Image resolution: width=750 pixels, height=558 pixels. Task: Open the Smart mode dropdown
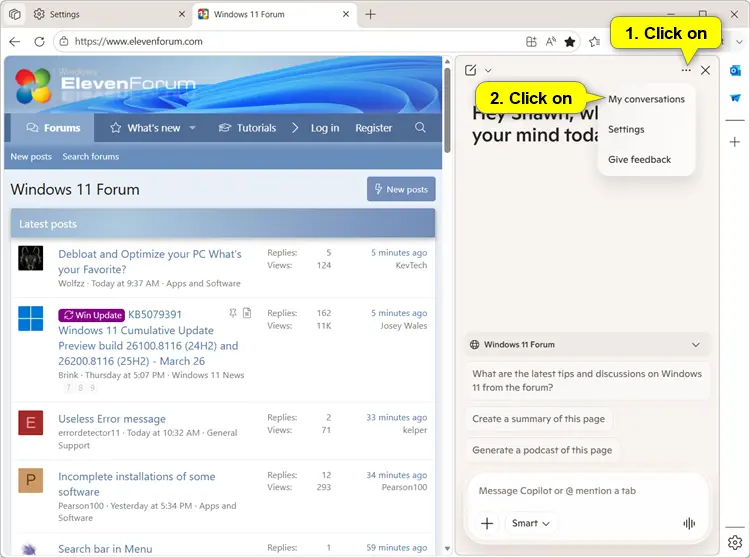(530, 524)
